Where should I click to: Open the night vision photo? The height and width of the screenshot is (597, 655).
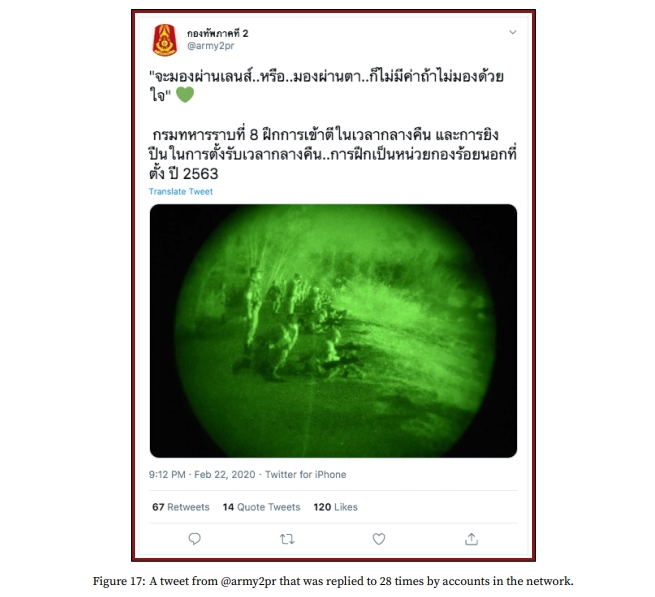(333, 331)
